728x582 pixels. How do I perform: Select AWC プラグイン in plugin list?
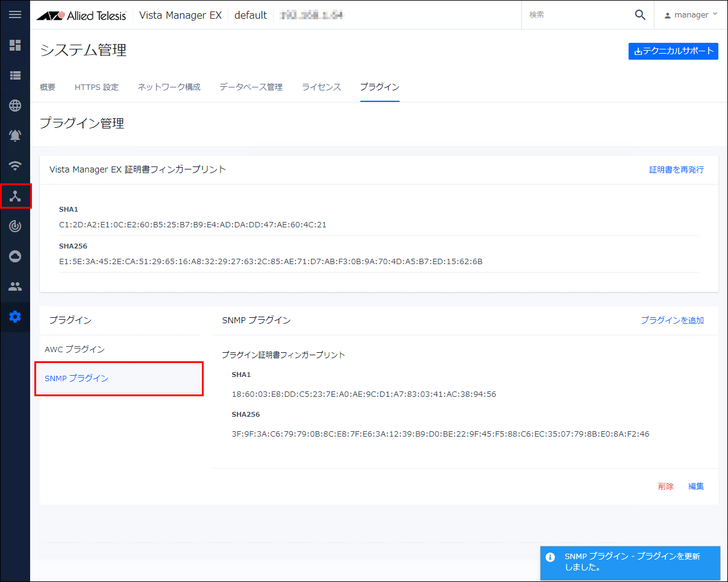coord(120,349)
